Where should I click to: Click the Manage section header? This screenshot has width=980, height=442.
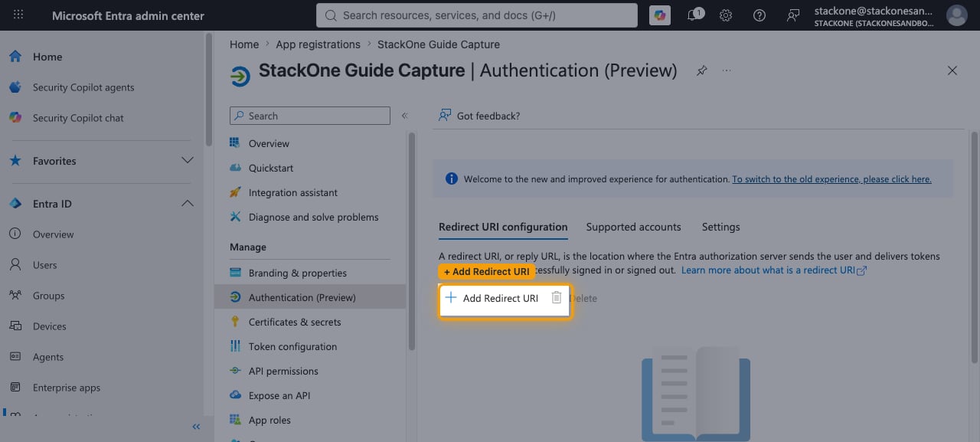click(x=248, y=247)
